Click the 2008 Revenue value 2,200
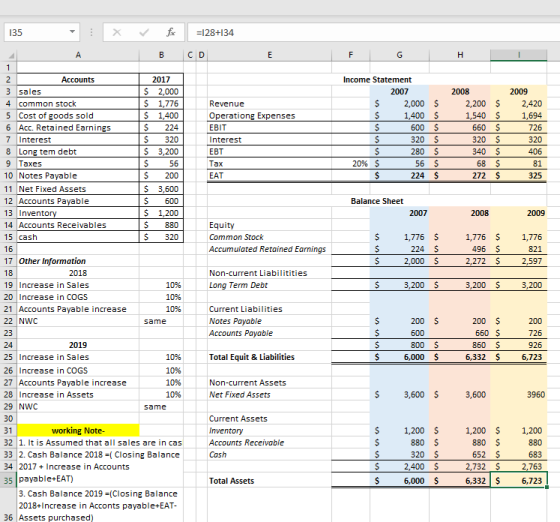 pos(460,104)
